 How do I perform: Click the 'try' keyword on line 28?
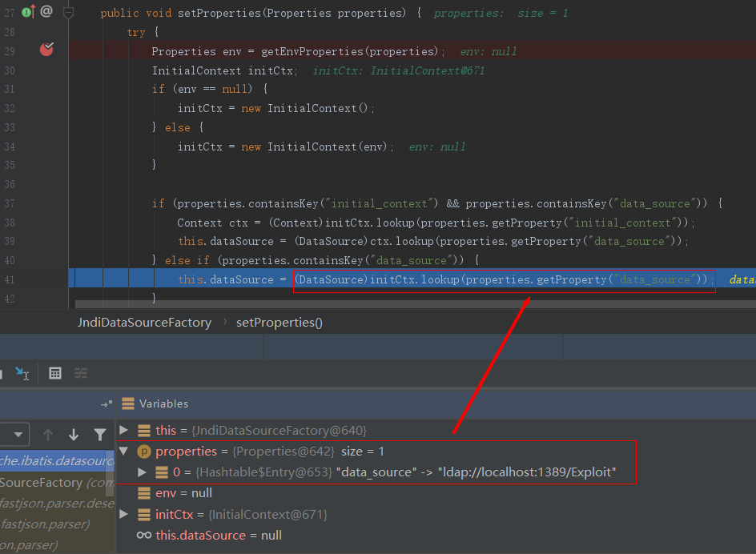(136, 32)
